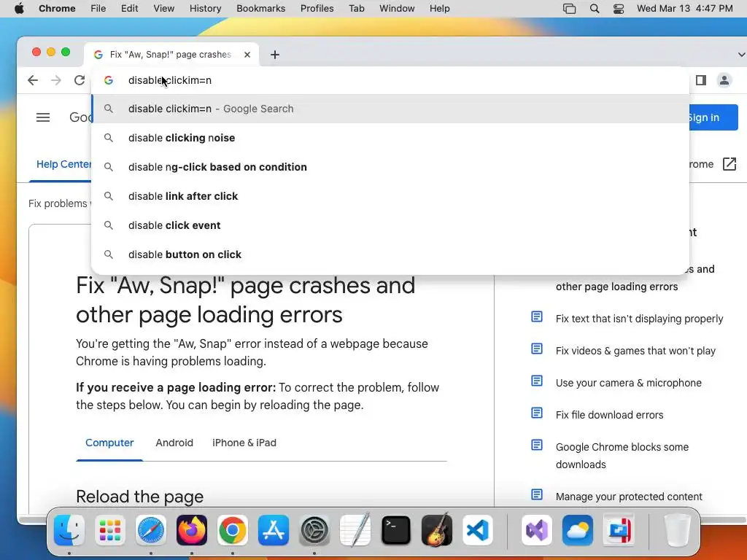The width and height of the screenshot is (747, 560).
Task: Open TextEdit from the Dock
Action: coord(355,530)
